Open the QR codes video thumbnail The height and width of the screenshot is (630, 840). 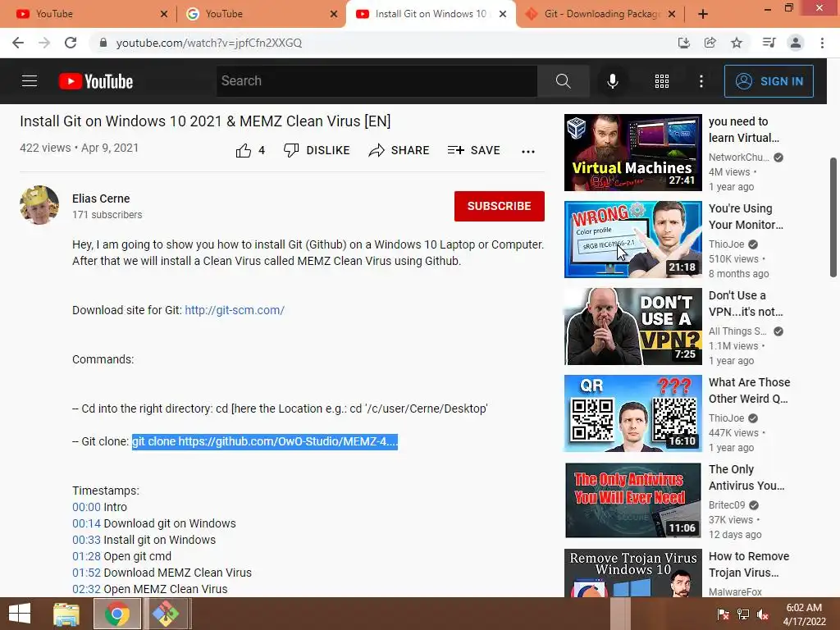632,413
